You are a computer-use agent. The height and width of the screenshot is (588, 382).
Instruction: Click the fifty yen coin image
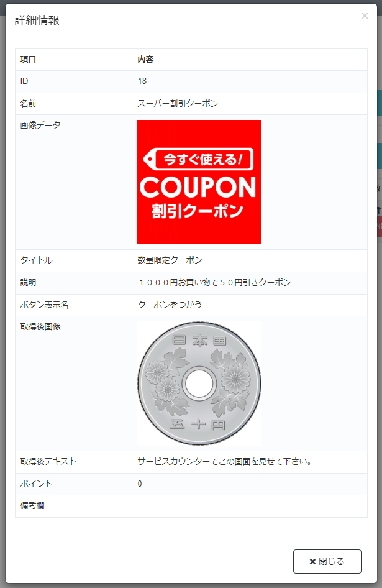point(199,384)
